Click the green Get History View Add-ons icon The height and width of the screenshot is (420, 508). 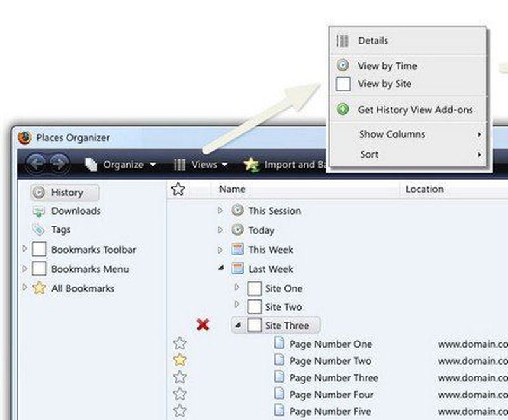point(343,109)
